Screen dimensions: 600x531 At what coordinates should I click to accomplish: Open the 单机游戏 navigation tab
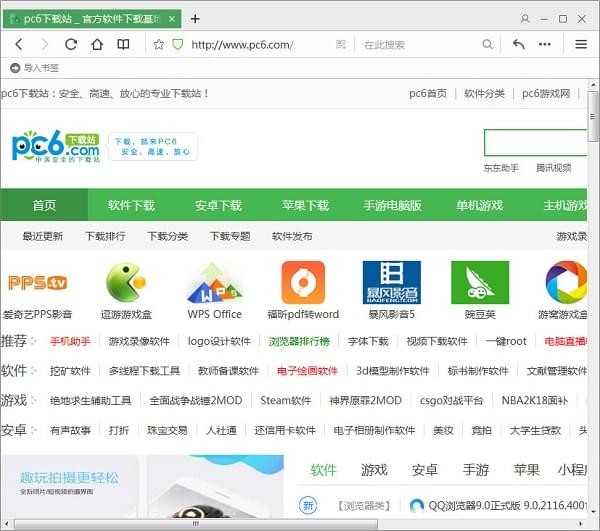click(479, 205)
